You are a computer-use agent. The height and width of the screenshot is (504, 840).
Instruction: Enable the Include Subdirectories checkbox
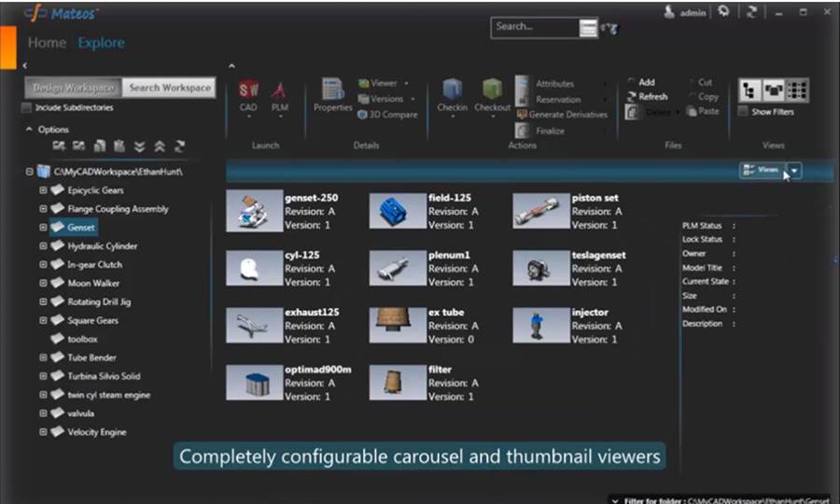[26, 107]
